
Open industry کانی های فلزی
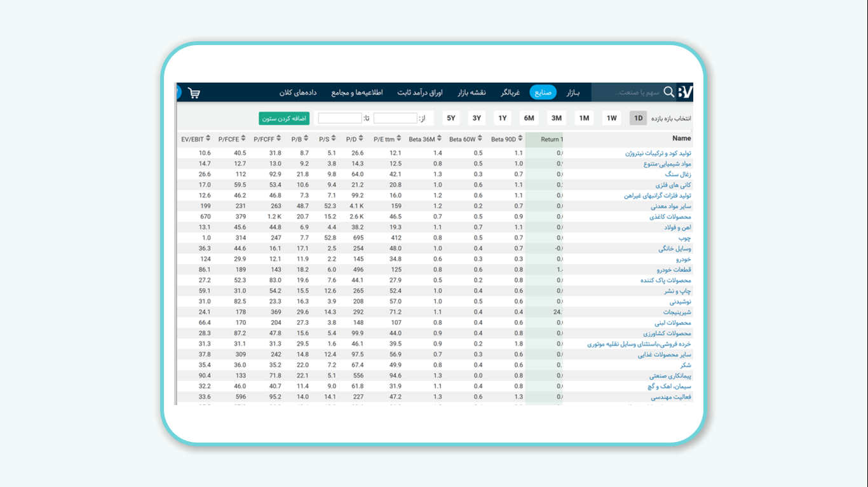(x=674, y=185)
